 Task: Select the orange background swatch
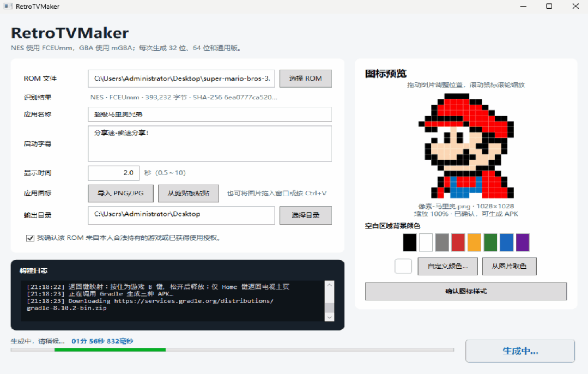tap(474, 242)
